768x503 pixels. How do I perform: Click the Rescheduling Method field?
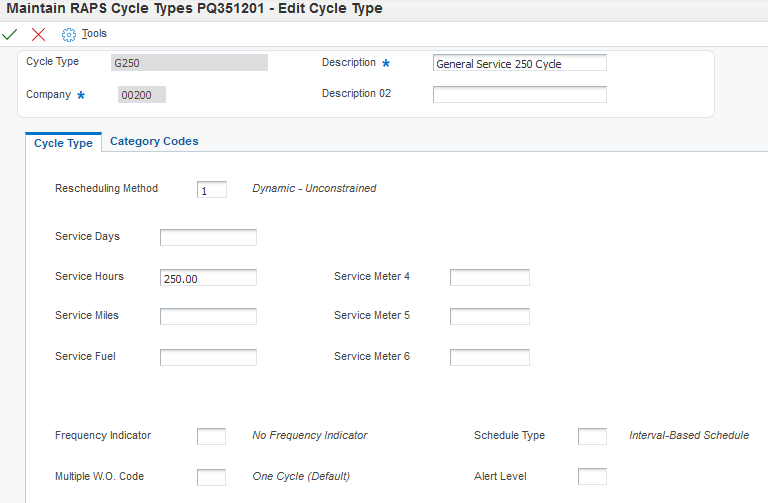212,189
